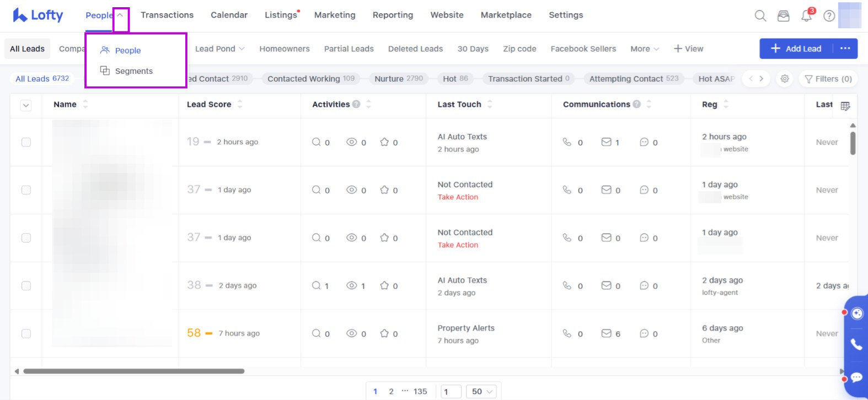Viewport: 868px width, 400px height.
Task: Switch to the Homeowners tab
Action: pos(285,48)
